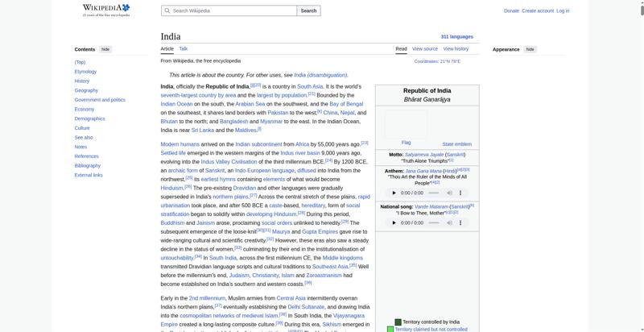The width and height of the screenshot is (644, 332).
Task: Mute the national song audio player
Action: pos(450,222)
